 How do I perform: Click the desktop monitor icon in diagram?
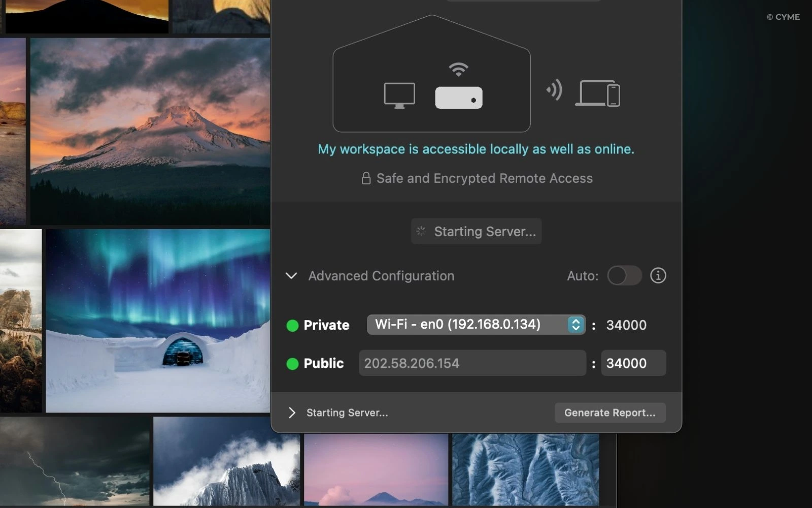pyautogui.click(x=399, y=96)
